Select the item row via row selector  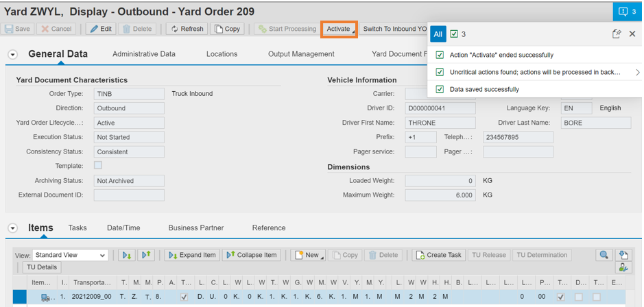click(x=19, y=297)
